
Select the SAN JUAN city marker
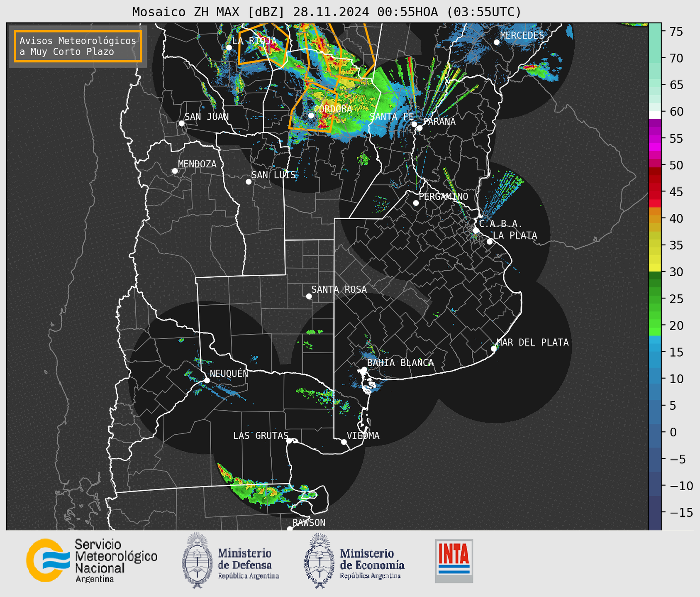[181, 123]
